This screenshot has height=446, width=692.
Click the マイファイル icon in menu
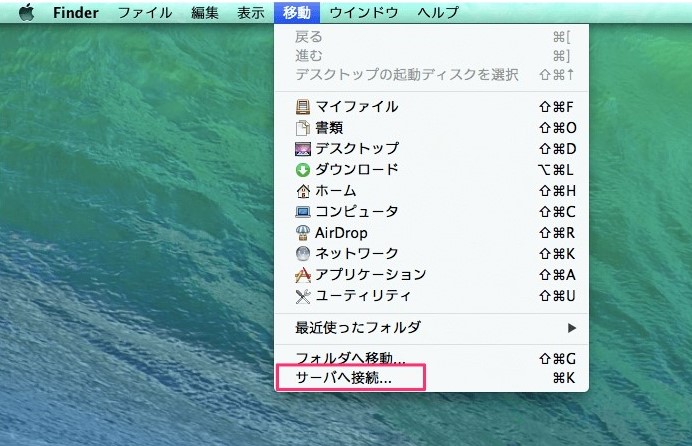pyautogui.click(x=304, y=107)
